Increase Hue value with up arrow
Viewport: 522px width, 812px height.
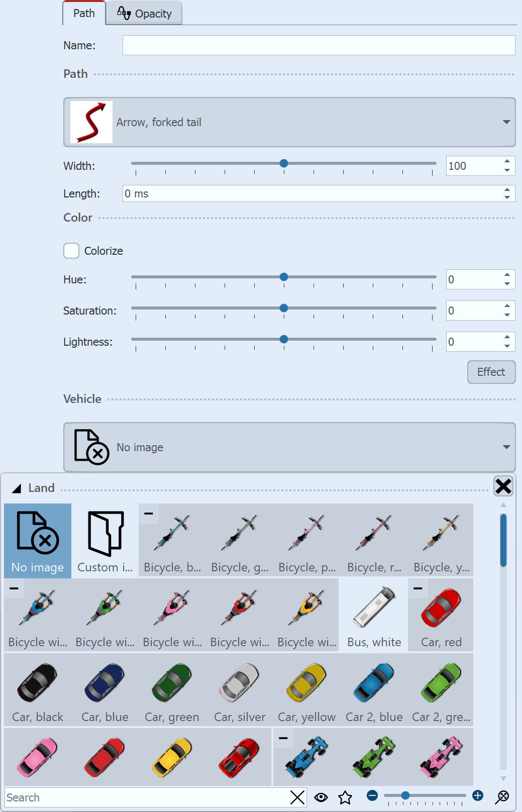507,275
